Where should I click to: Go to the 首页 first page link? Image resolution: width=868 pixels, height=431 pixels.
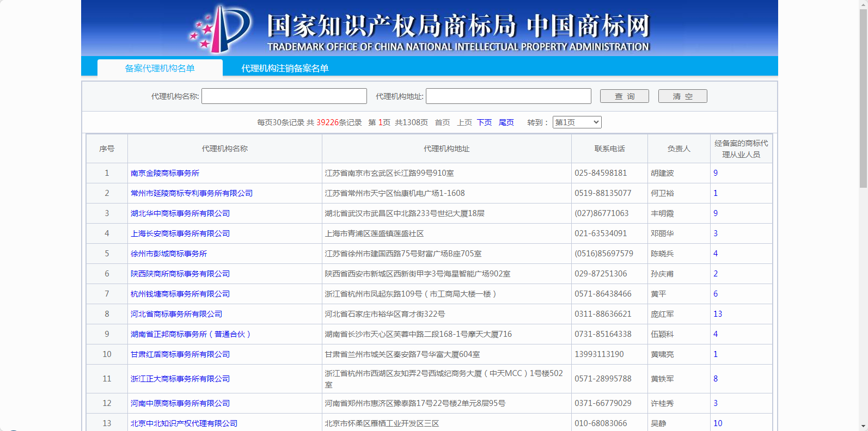pyautogui.click(x=442, y=122)
